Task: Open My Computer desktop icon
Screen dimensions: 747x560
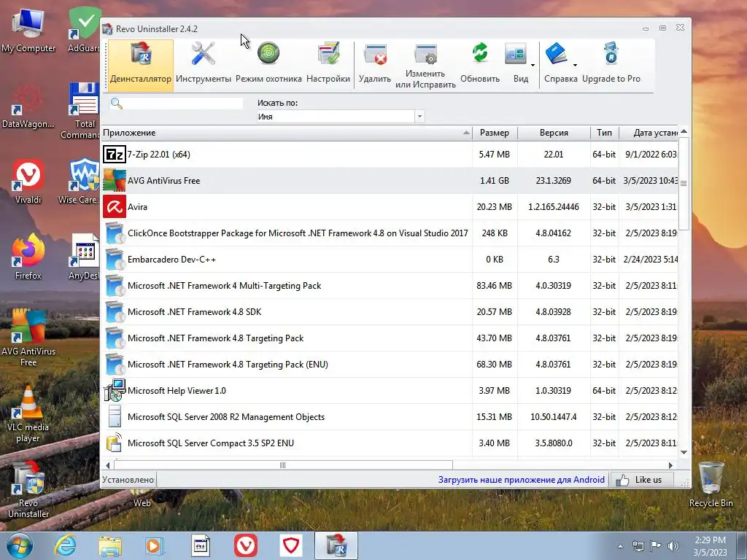Action: point(28,31)
